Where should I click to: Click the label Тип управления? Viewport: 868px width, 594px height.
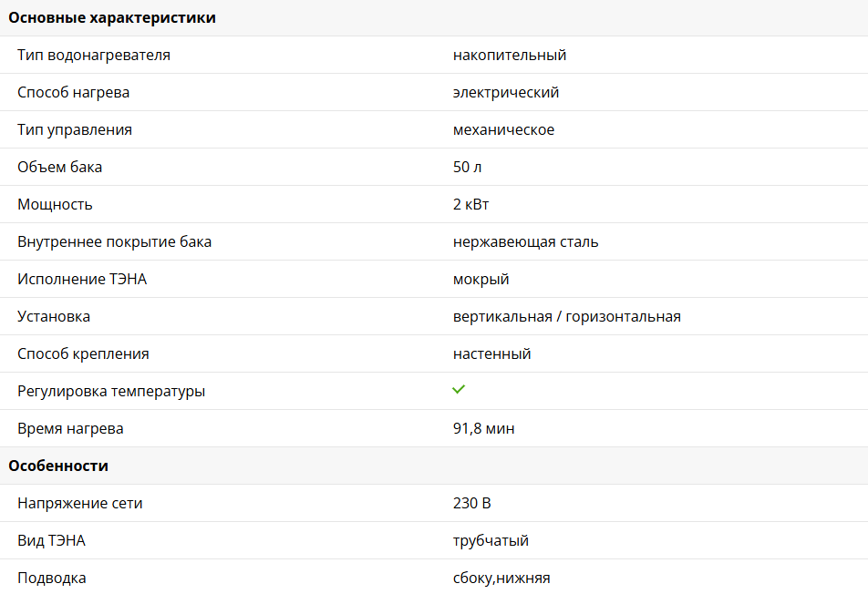(x=75, y=130)
